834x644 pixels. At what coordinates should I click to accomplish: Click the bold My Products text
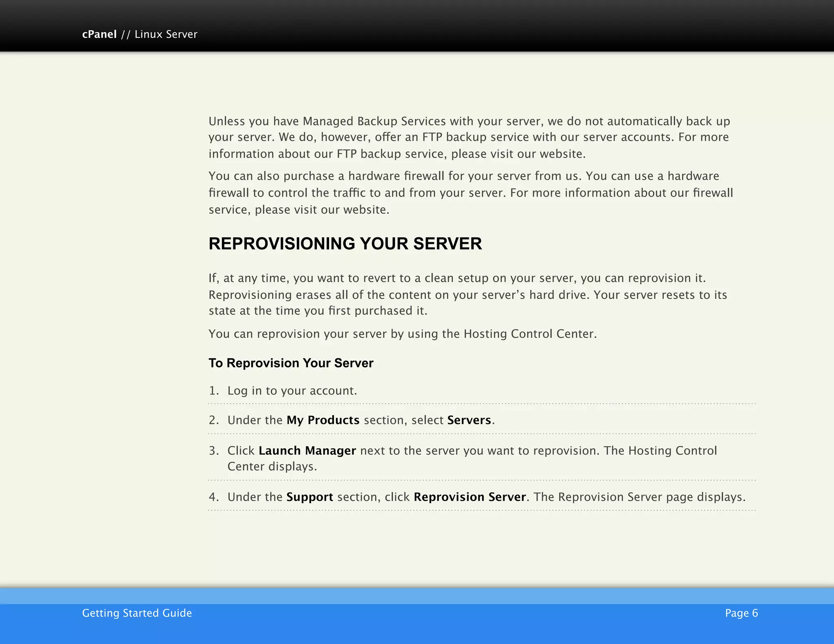pyautogui.click(x=323, y=420)
